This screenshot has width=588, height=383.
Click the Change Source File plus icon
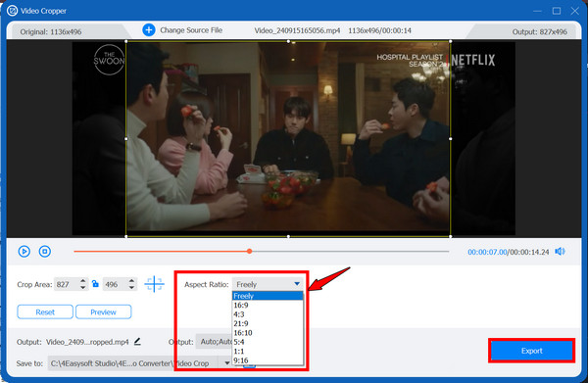[x=149, y=30]
